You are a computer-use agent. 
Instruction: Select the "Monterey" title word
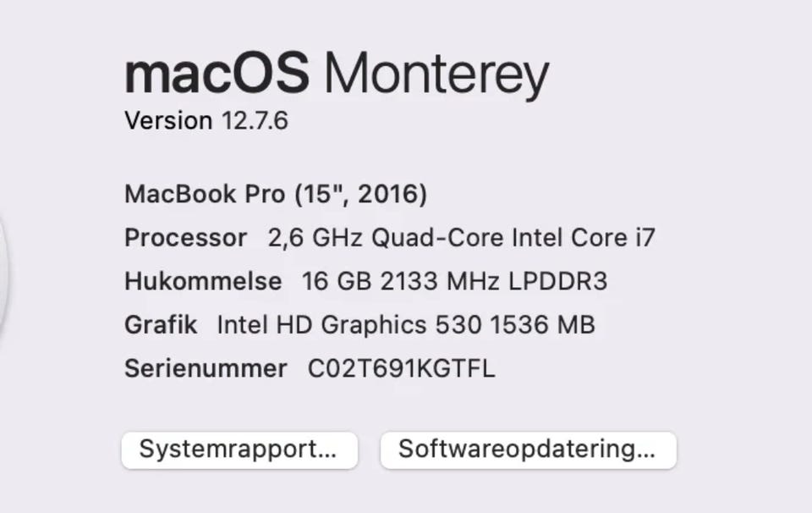[x=436, y=74]
